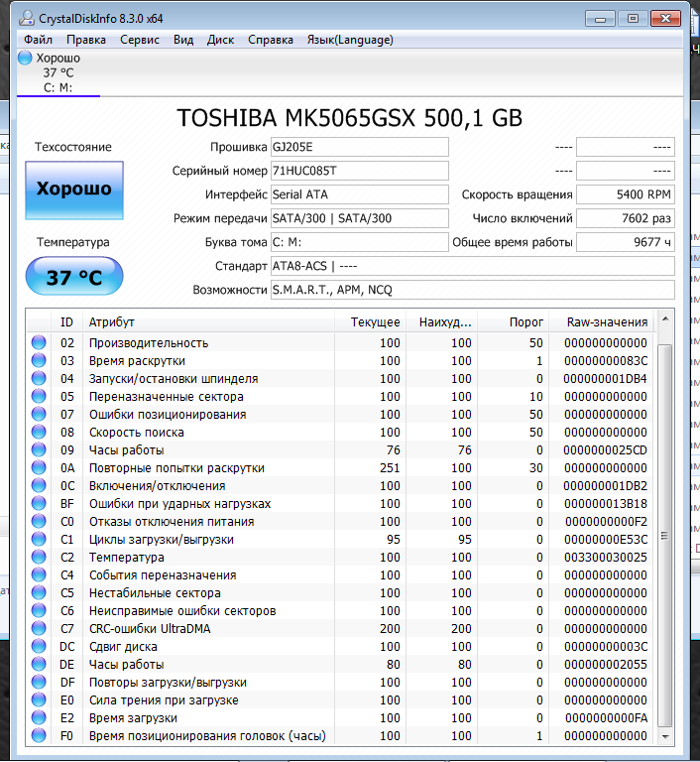This screenshot has height=762, width=700.
Task: Click status orb for Включения/отключения
Action: [39, 485]
